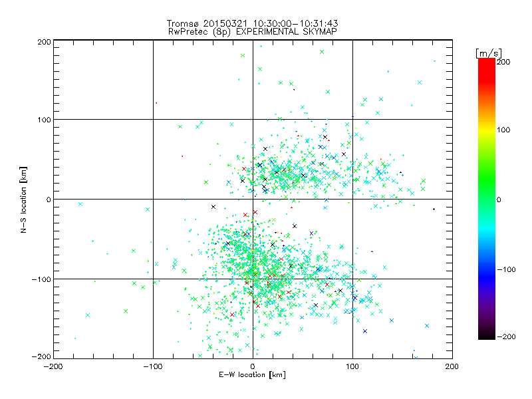Click the cyan X marker near E-W 175, N-S -160
Viewport: 532px width, 399px height.
tap(427, 326)
